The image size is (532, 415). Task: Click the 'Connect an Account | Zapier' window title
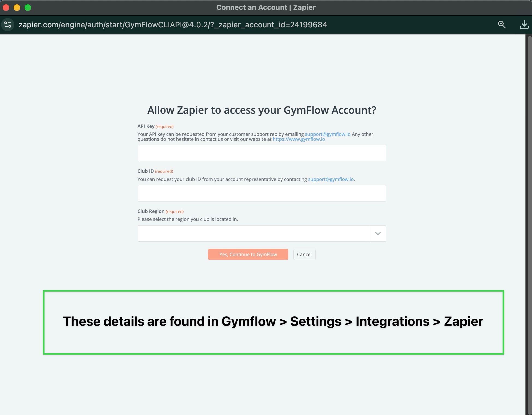266,7
